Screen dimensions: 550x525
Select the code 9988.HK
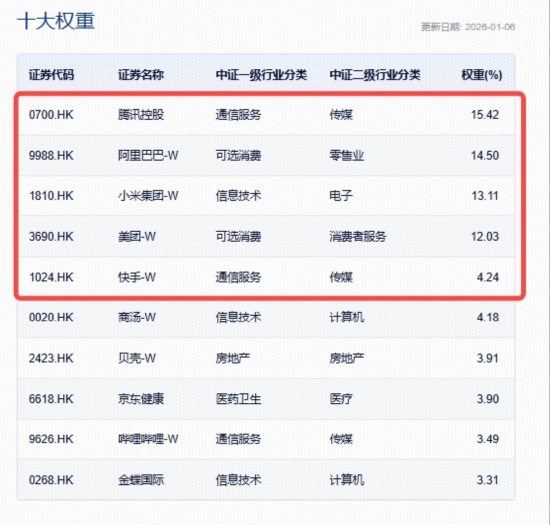pyautogui.click(x=51, y=155)
